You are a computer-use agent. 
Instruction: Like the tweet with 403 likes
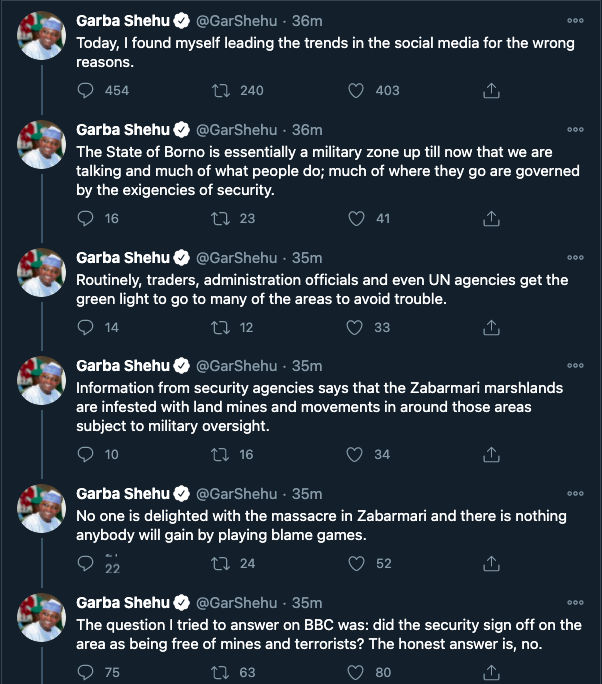pyautogui.click(x=356, y=90)
